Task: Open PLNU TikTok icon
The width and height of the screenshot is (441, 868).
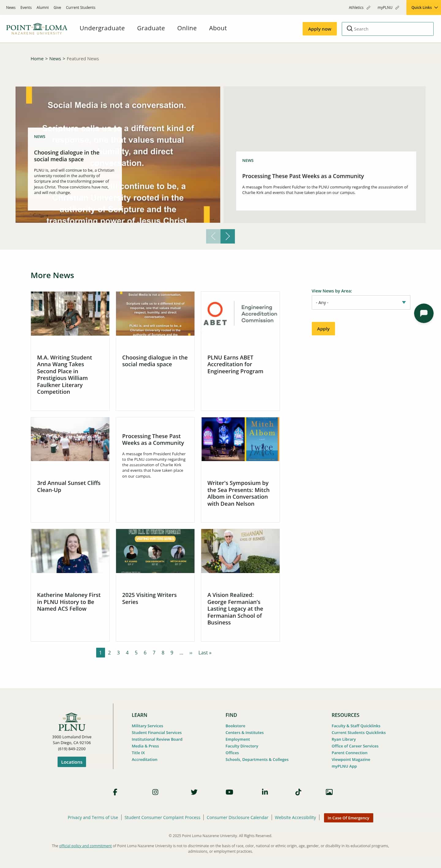Action: point(298,792)
